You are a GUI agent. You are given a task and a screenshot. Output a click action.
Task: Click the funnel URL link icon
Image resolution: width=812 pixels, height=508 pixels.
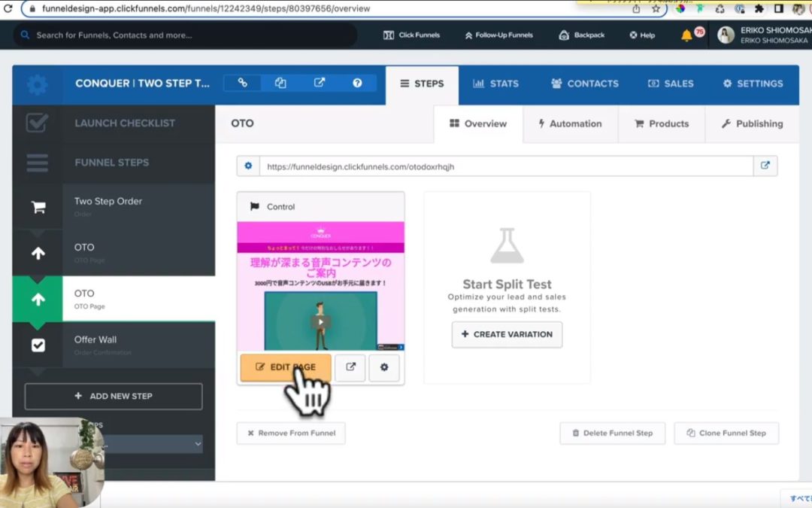(x=242, y=84)
